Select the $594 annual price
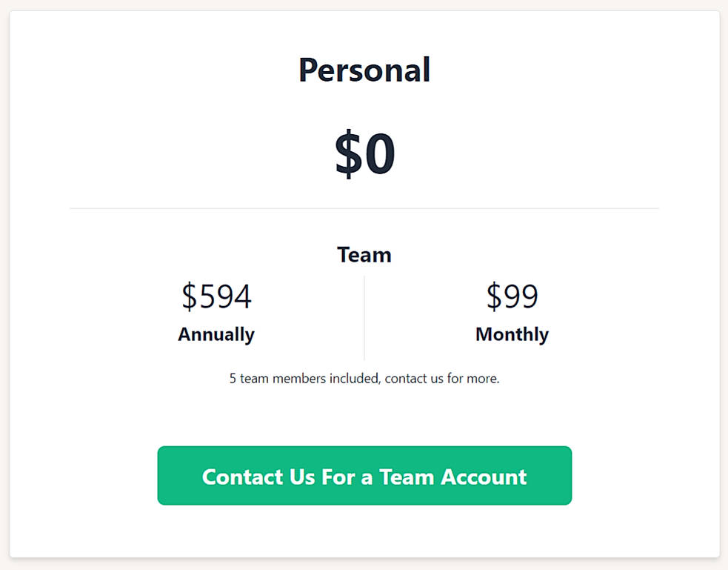 pyautogui.click(x=216, y=296)
